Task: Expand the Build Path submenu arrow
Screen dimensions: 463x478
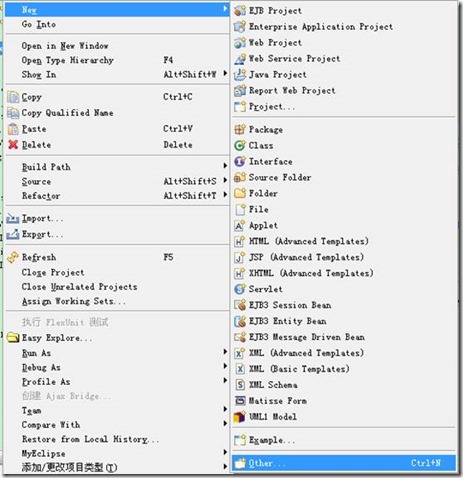Action: point(225,166)
